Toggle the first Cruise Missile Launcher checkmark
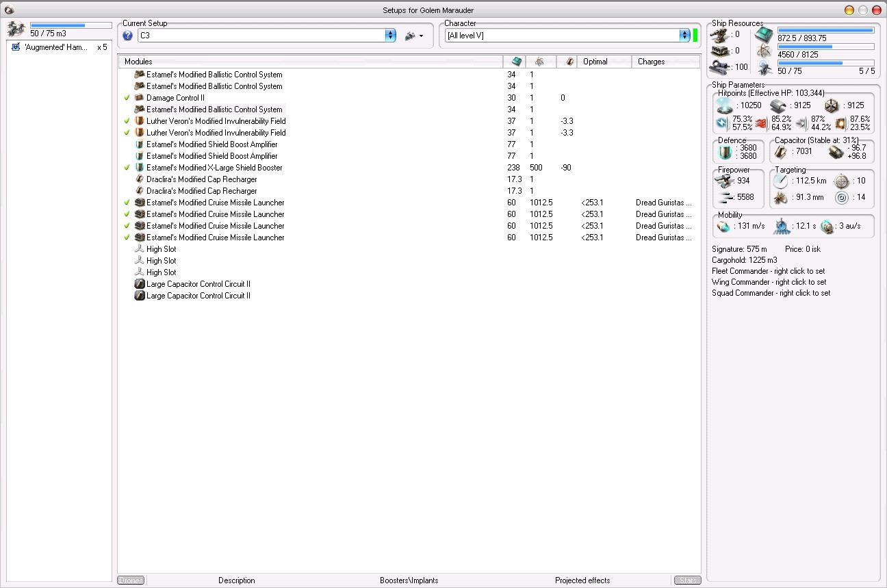The image size is (887, 588). [x=127, y=203]
